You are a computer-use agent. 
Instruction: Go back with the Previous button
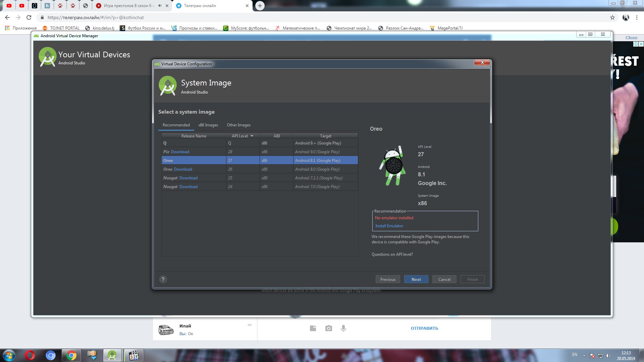coord(388,279)
